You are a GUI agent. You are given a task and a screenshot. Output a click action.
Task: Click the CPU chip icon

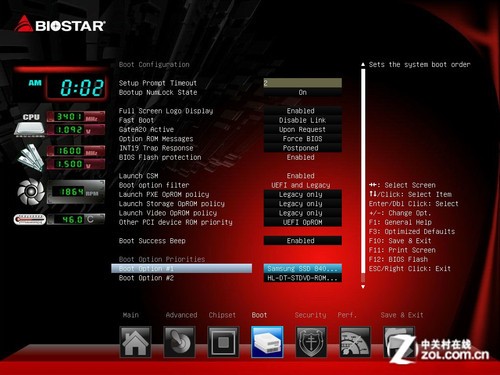tap(29, 129)
